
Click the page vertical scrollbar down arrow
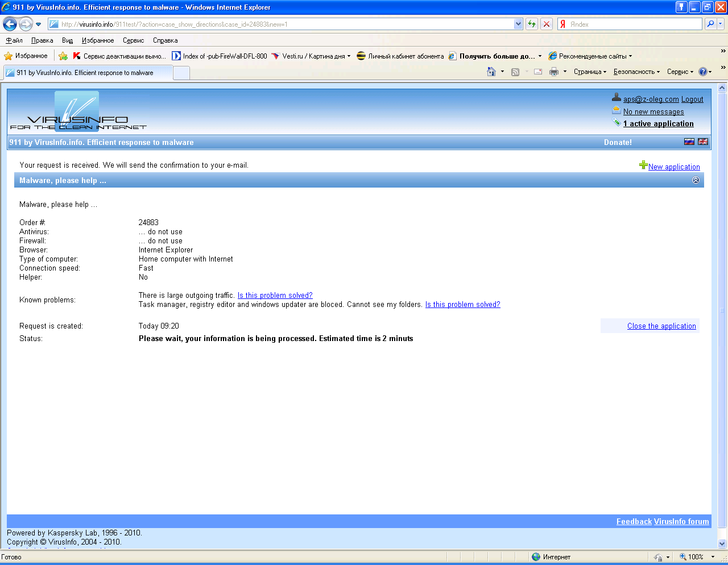pos(722,543)
